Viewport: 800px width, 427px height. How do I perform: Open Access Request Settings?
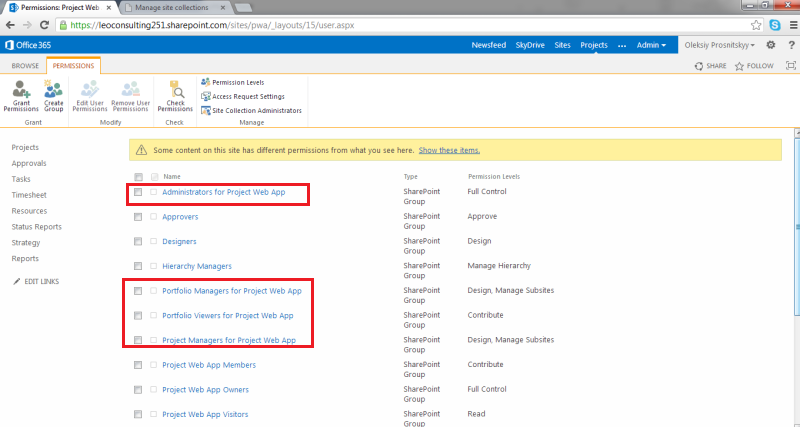(243, 96)
